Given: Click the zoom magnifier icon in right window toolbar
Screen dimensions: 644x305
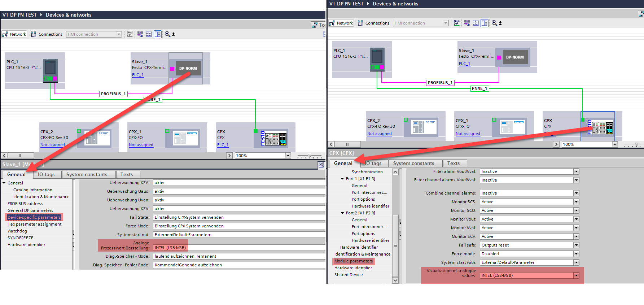Looking at the screenshot, I should tap(495, 23).
